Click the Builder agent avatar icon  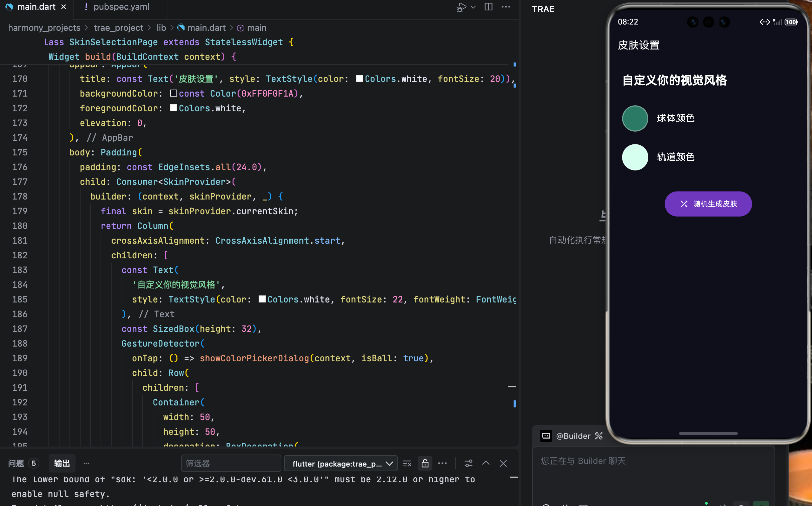click(x=546, y=436)
